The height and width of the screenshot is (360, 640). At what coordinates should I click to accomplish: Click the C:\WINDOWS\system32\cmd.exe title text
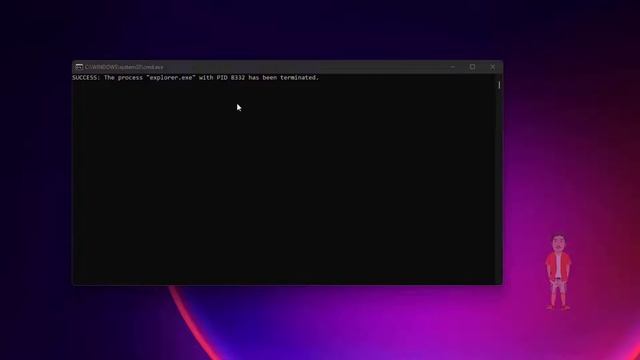[x=124, y=67]
